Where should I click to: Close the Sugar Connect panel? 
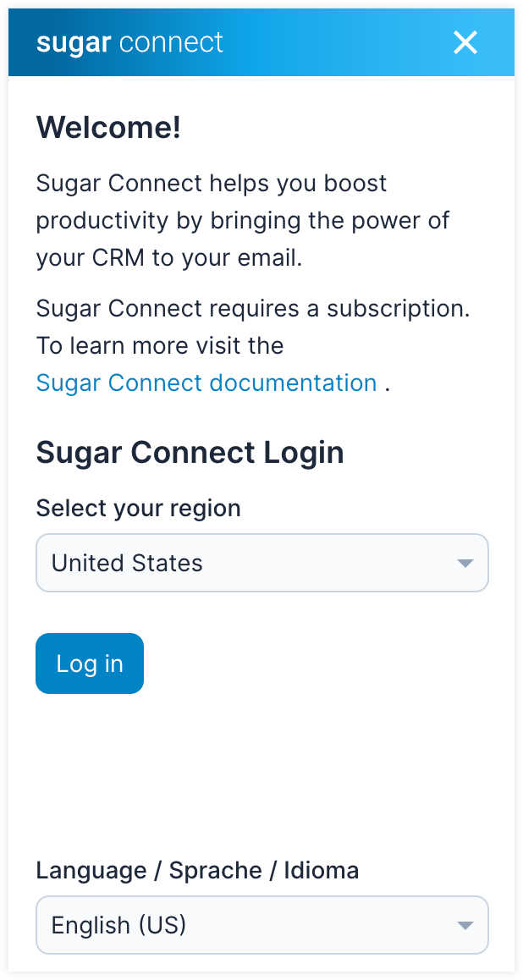tap(465, 42)
